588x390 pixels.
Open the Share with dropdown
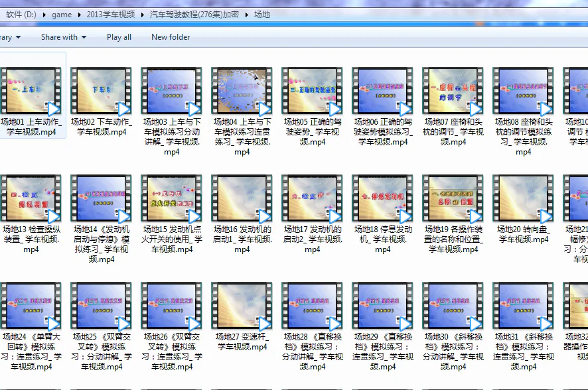point(64,37)
